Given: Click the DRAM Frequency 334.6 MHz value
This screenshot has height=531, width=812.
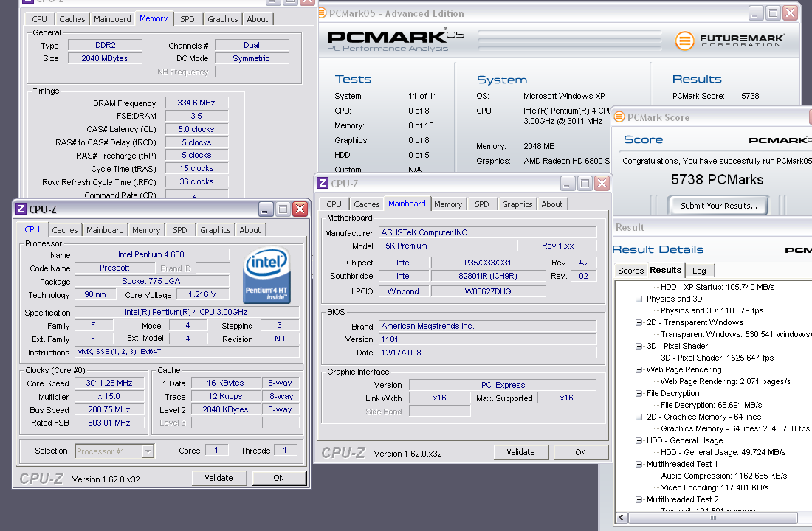Looking at the screenshot, I should [196, 103].
